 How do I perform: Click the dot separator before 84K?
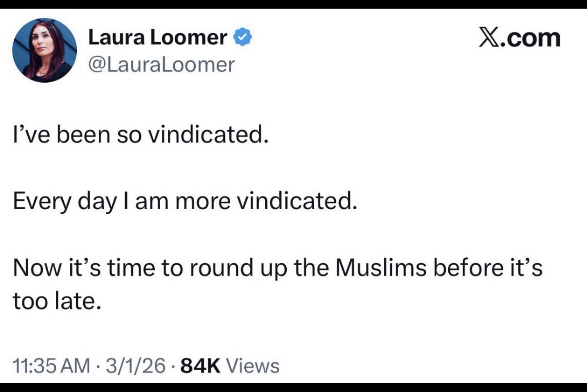pos(173,366)
